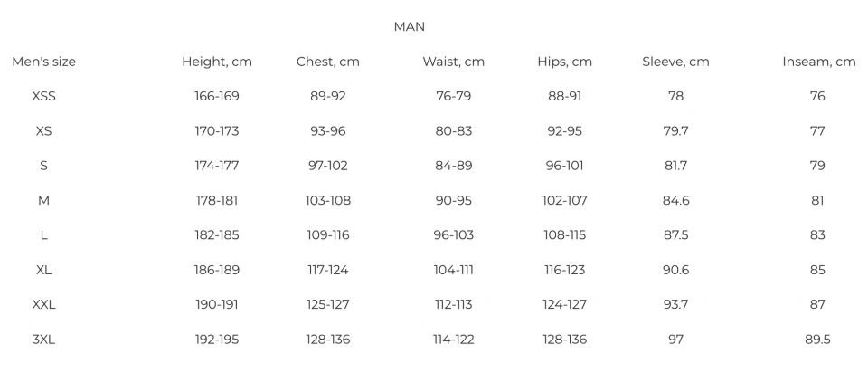Click sleeve value 79.7 for size XS
Screen dimensions: 868x373
(x=675, y=131)
